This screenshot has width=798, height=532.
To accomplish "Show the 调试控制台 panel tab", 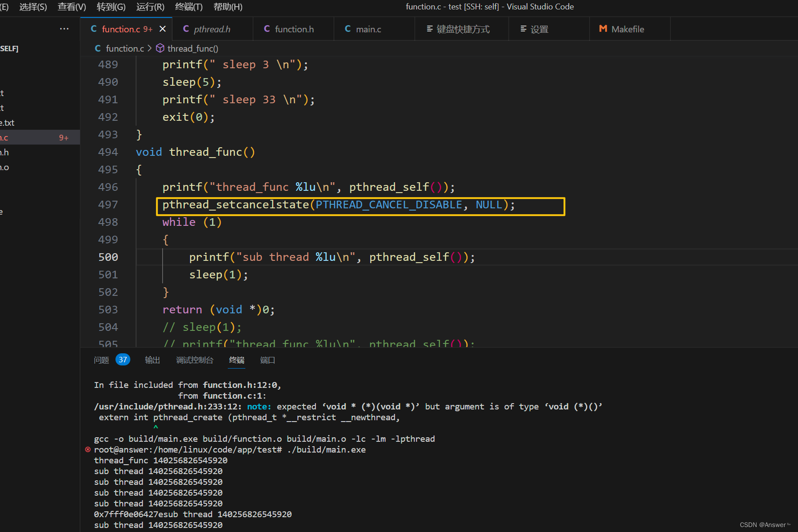I will point(195,360).
